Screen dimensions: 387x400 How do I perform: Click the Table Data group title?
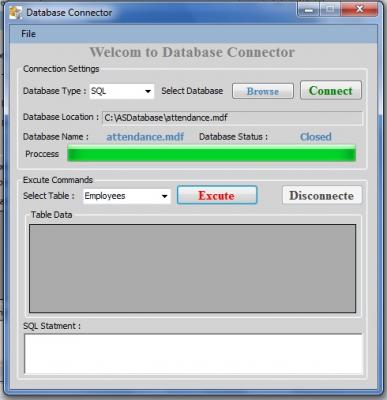(x=51, y=215)
